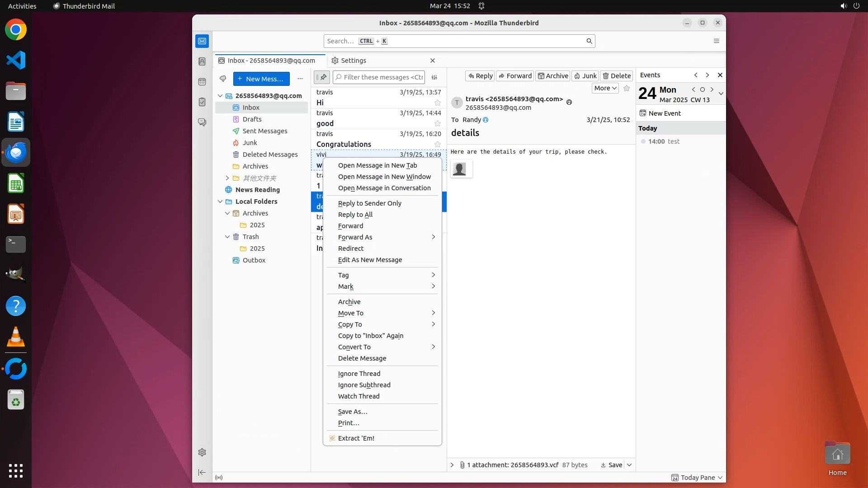Open Chrome from the Ubuntu dock
The image size is (868, 488).
coord(16,30)
